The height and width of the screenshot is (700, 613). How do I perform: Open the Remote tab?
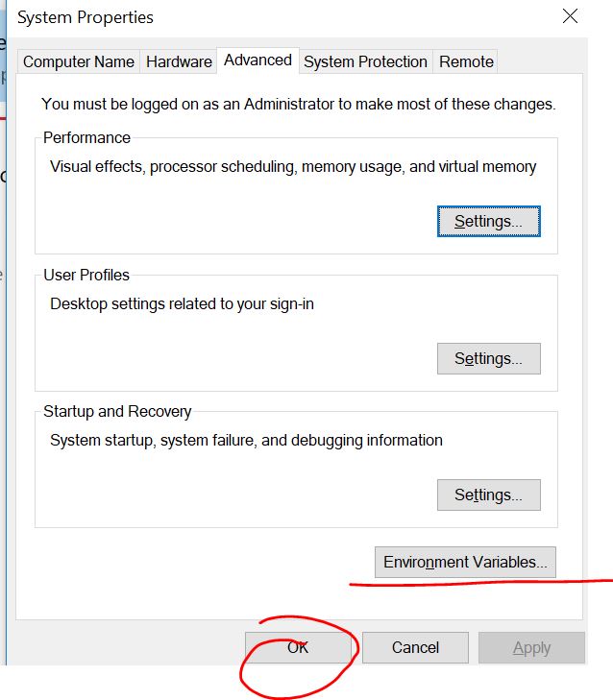(x=466, y=61)
